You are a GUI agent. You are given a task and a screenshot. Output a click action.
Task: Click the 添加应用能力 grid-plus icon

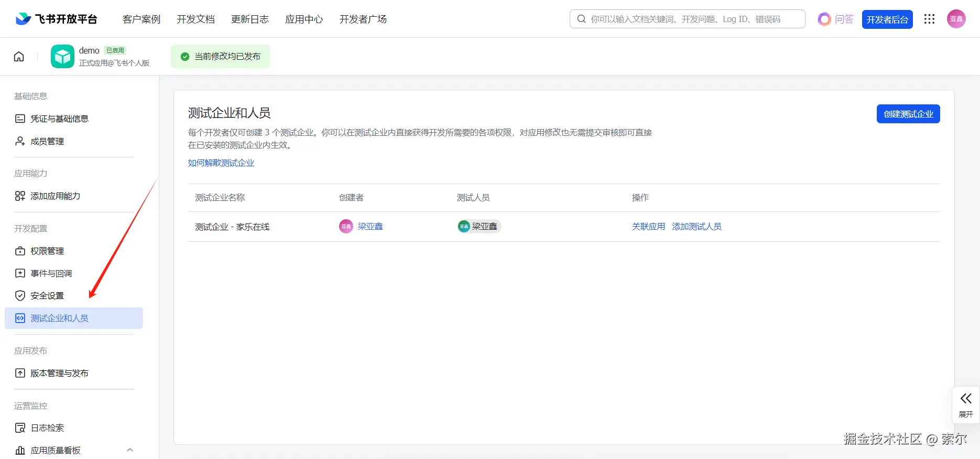(20, 196)
